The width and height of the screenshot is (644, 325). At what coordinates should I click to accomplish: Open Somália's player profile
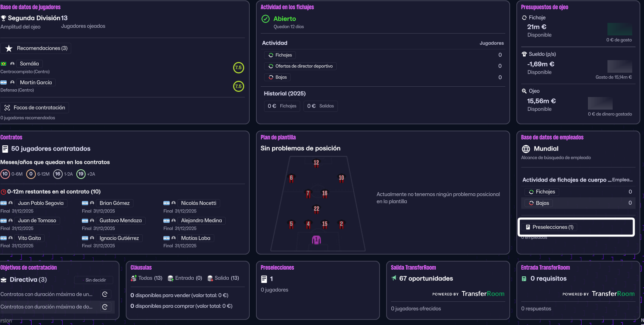(x=29, y=64)
